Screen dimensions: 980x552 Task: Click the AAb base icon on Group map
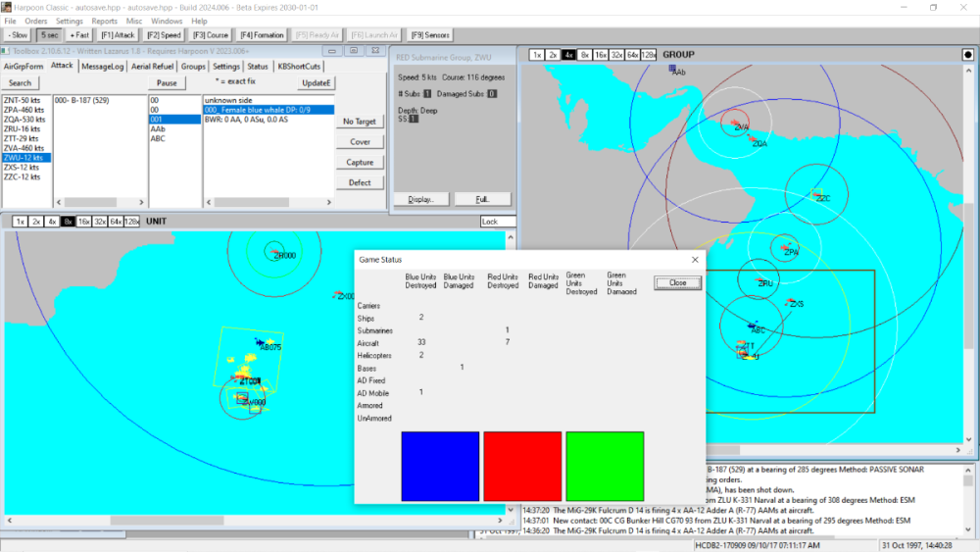(673, 69)
